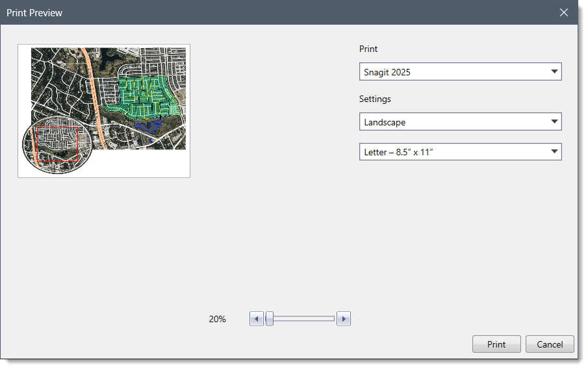Screen dimensions: 588x369
Task: Open the Landscape orientation dropdown
Action: [460, 122]
